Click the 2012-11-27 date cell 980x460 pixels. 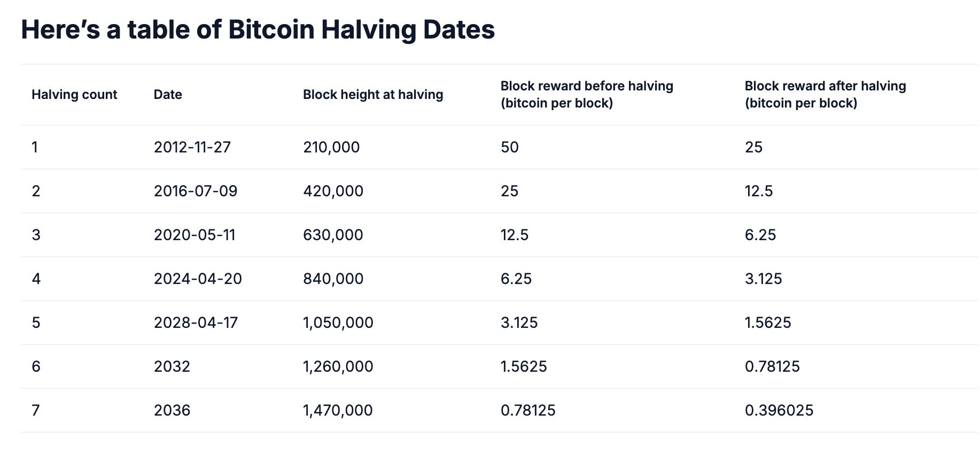click(x=192, y=147)
